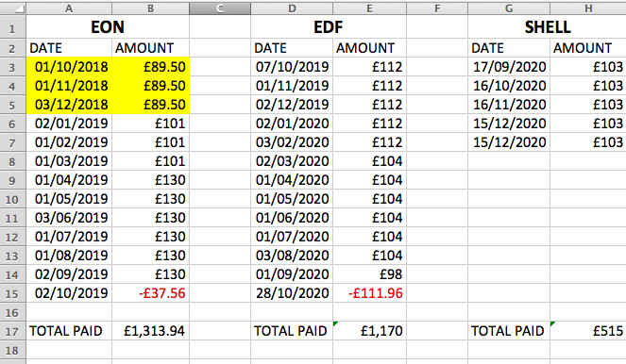Select yellow highlighted cell 01/10/2018
The image size is (626, 364).
coord(69,67)
